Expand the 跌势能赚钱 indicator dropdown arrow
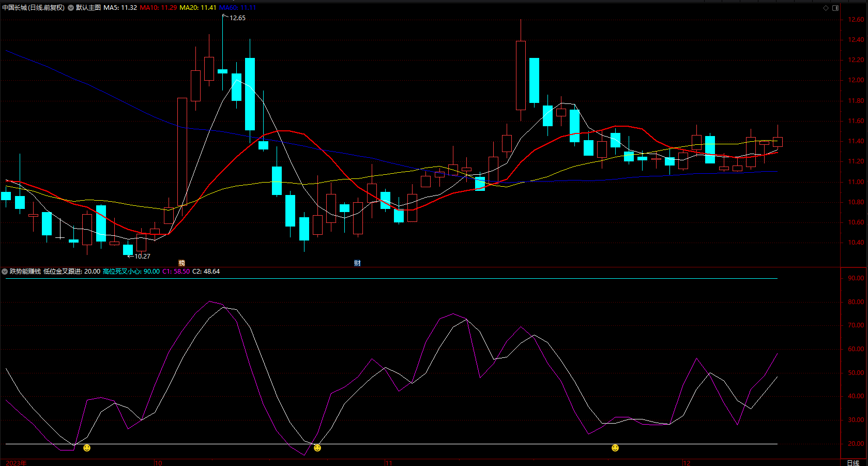868x466 pixels. (5, 272)
